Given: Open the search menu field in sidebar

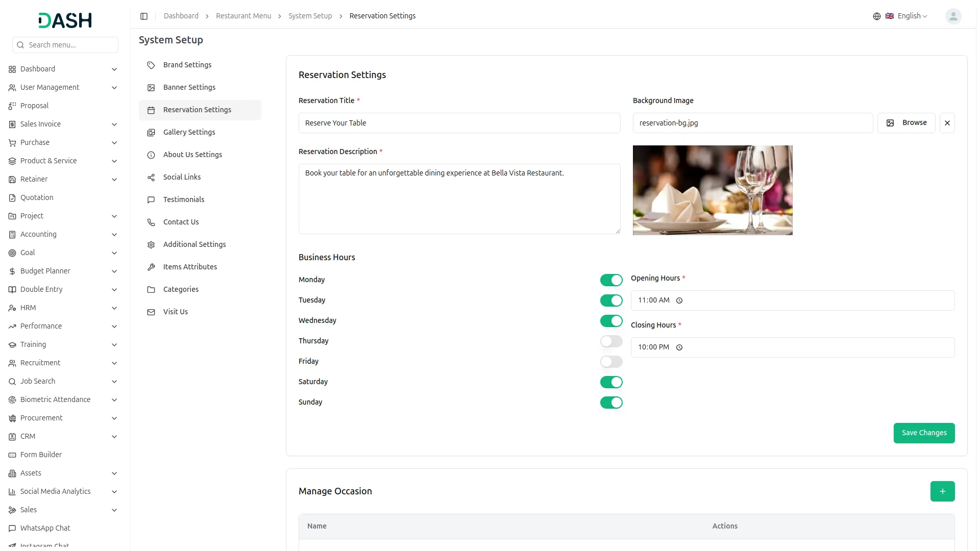Looking at the screenshot, I should [65, 45].
